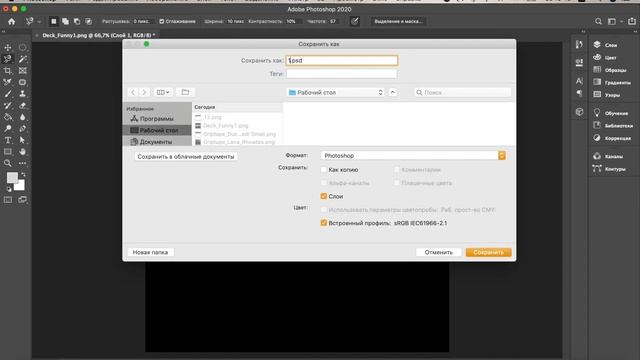
Task: Click the Отменить button
Action: pos(438,252)
